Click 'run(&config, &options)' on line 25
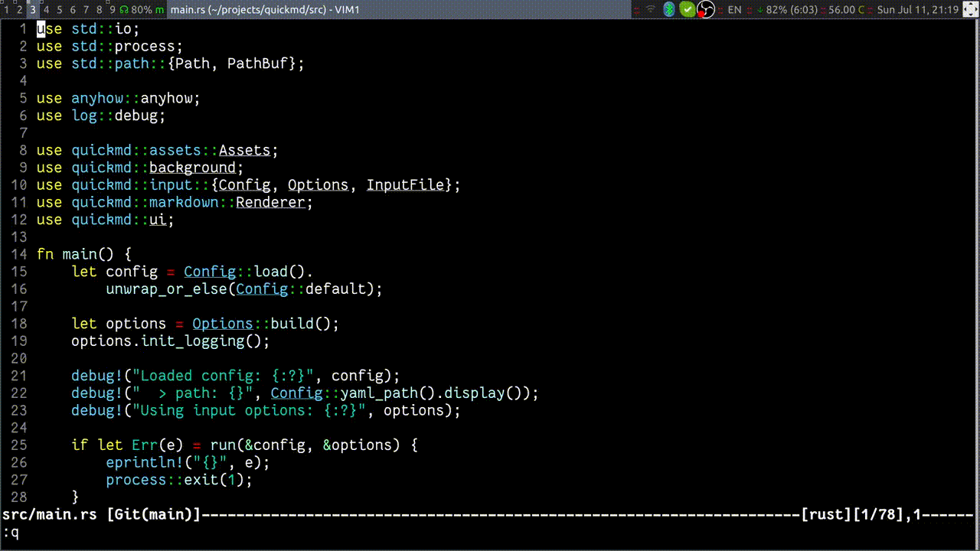The height and width of the screenshot is (551, 980). 305,445
